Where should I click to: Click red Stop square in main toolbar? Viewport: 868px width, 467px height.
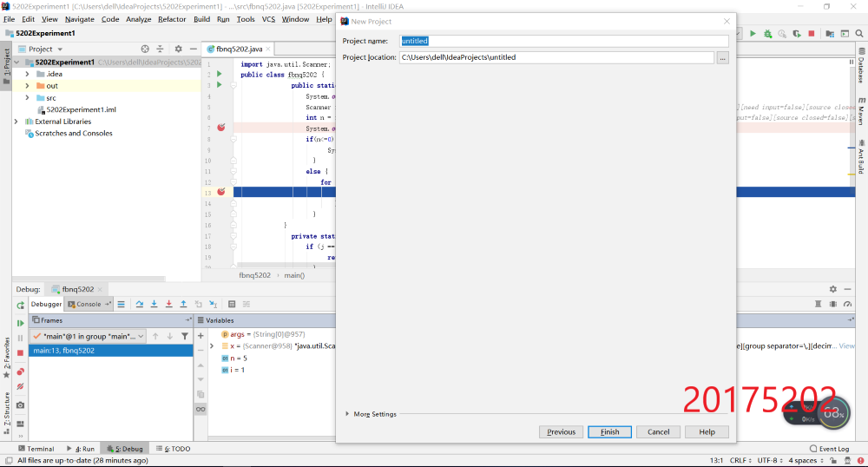pos(812,34)
